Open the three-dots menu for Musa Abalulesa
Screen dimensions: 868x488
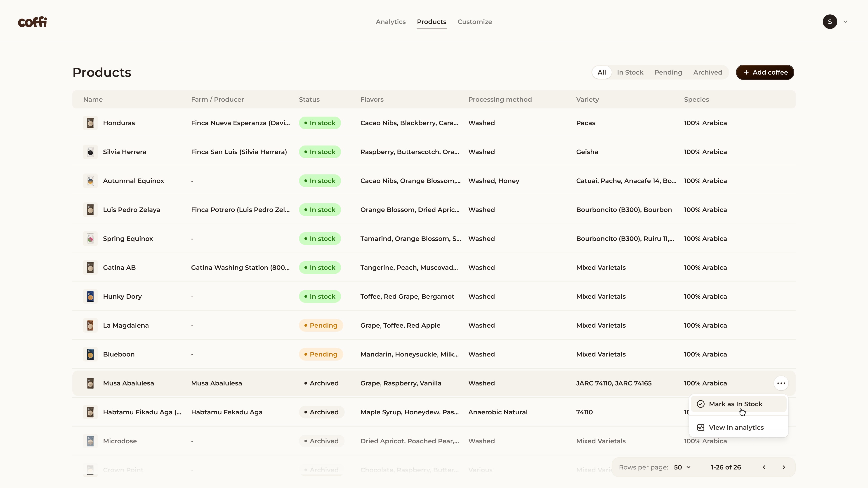click(781, 383)
